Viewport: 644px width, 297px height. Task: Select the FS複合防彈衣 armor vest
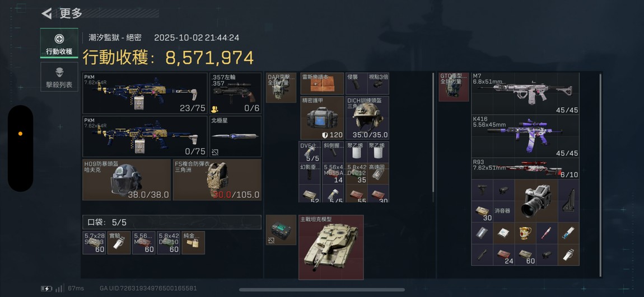point(217,180)
